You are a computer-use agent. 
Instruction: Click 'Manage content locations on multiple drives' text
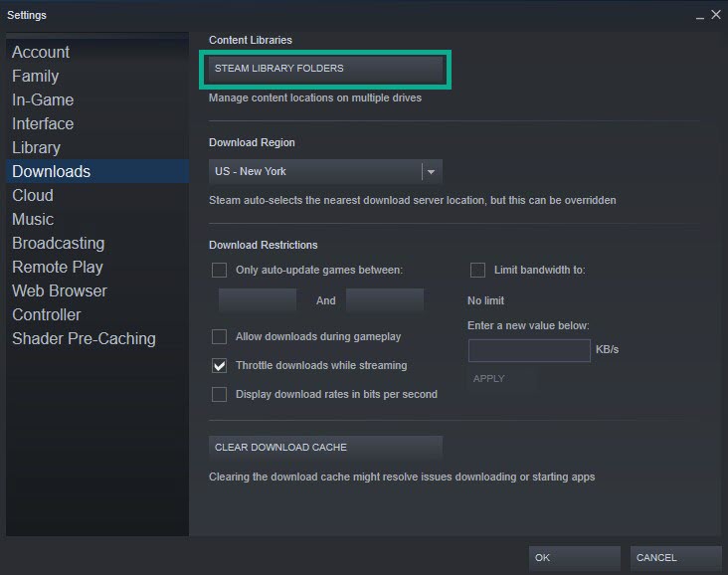coord(315,98)
